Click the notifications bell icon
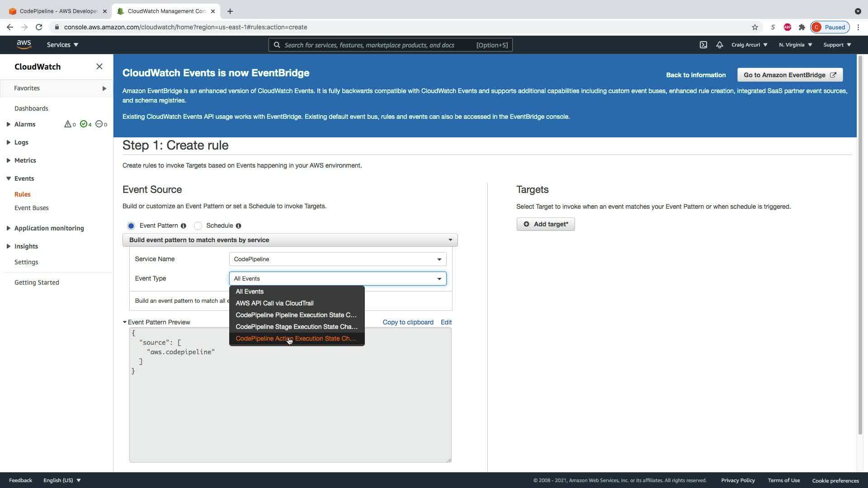 coord(719,45)
